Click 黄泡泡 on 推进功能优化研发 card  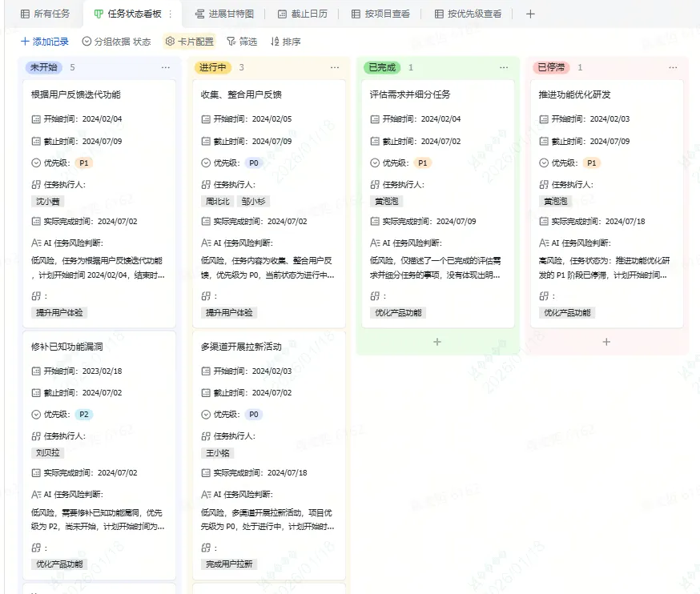tap(556, 201)
